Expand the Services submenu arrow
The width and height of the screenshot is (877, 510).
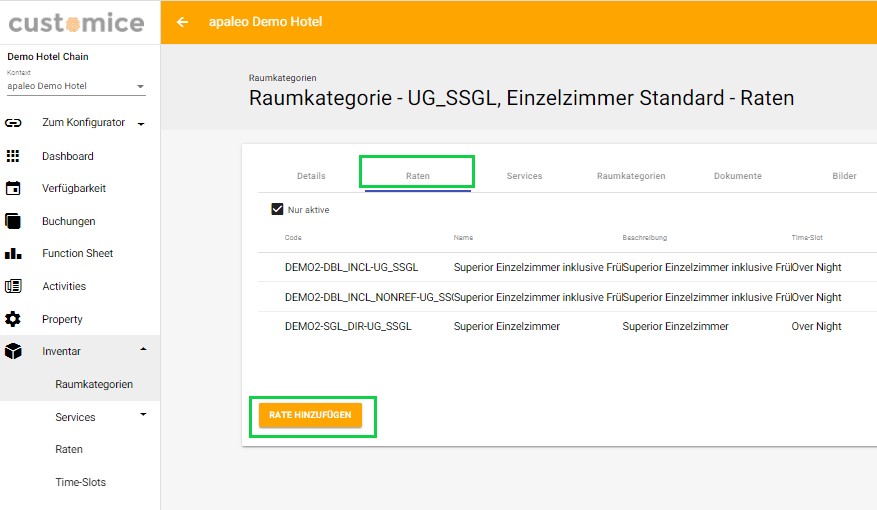click(143, 414)
